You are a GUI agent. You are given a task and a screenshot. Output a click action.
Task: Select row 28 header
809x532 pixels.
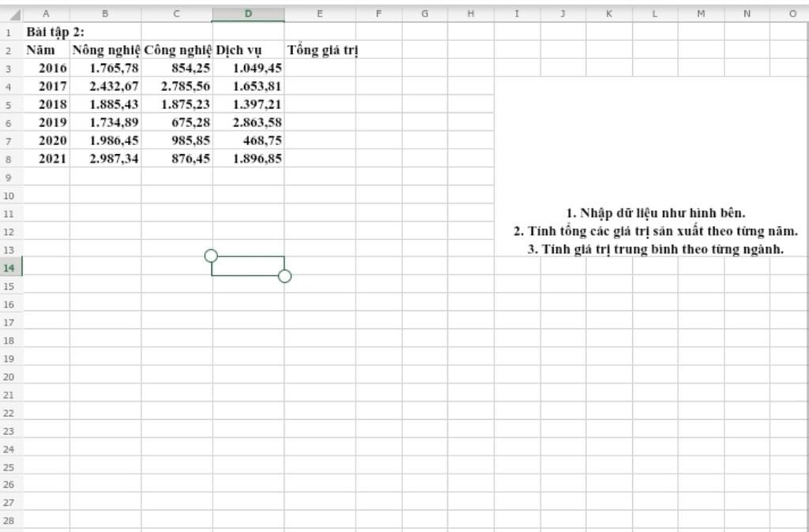pos(9,520)
